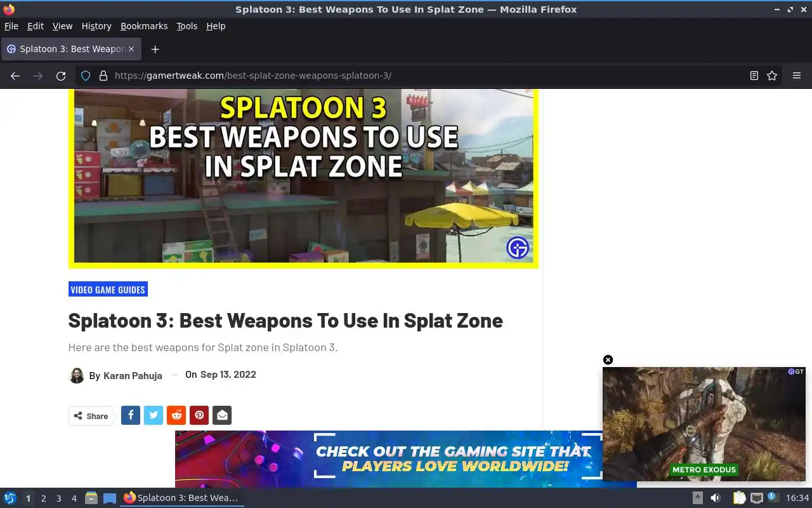Image resolution: width=812 pixels, height=508 pixels.
Task: Open the taskbar start menu icon
Action: (x=10, y=498)
